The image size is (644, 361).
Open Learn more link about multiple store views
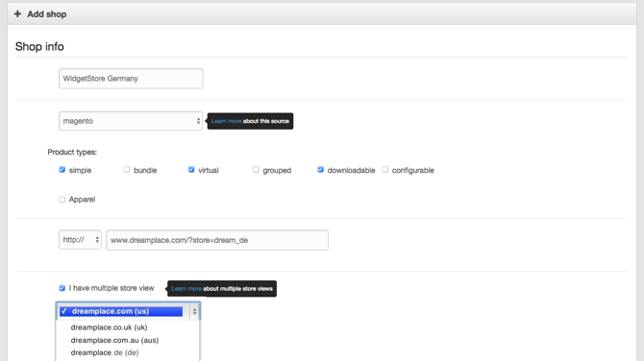[x=186, y=289]
